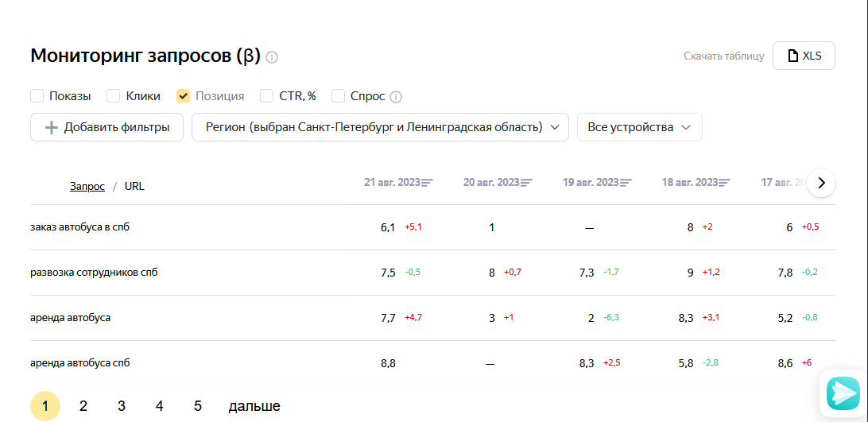This screenshot has height=422, width=868.
Task: Click дальше to go to next page
Action: 254,406
